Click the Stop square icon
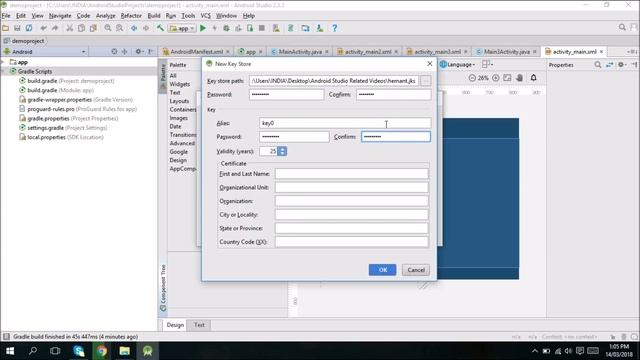The width and height of the screenshot is (640, 360). [262, 28]
